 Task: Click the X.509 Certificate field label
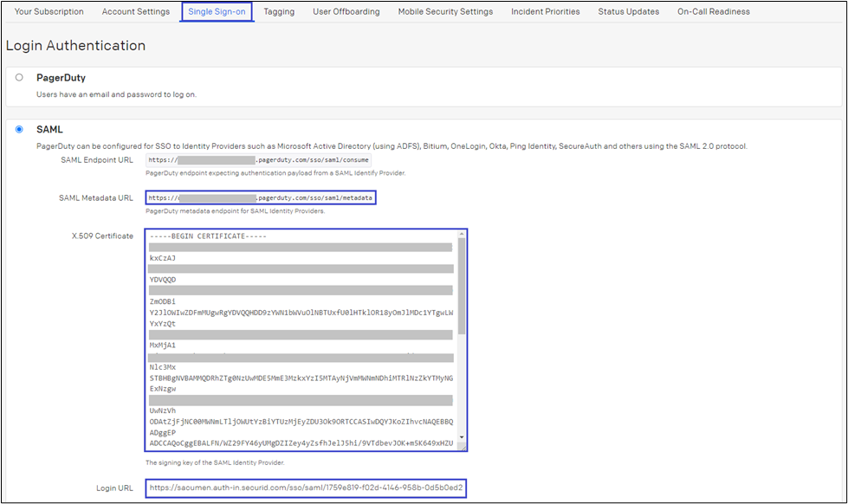pyautogui.click(x=102, y=236)
